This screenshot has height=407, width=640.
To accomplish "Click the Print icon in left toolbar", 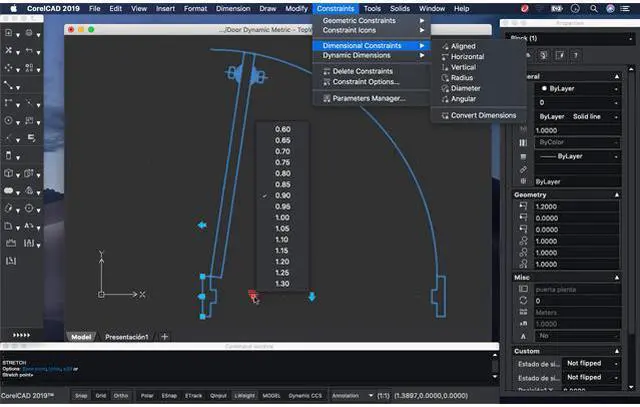I will pyautogui.click(x=29, y=33).
